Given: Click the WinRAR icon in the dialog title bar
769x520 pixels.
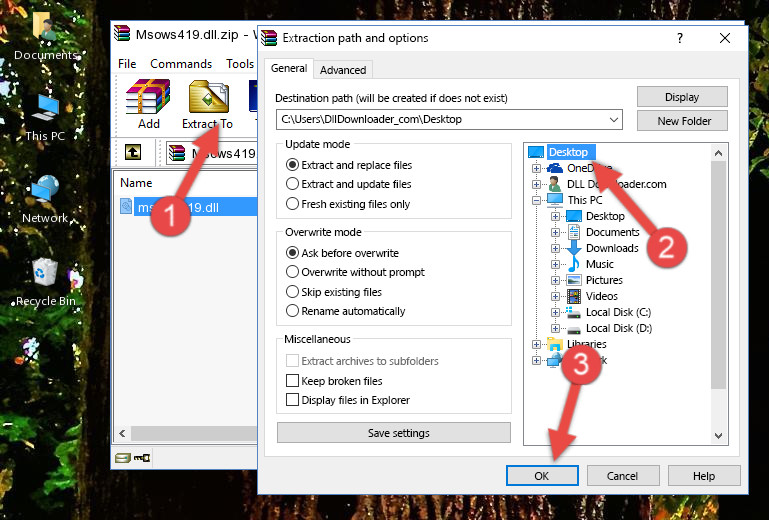Looking at the screenshot, I should pos(269,38).
